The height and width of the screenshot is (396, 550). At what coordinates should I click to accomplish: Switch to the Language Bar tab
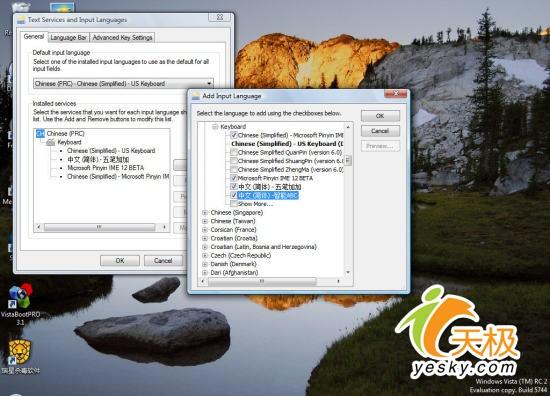[68, 38]
